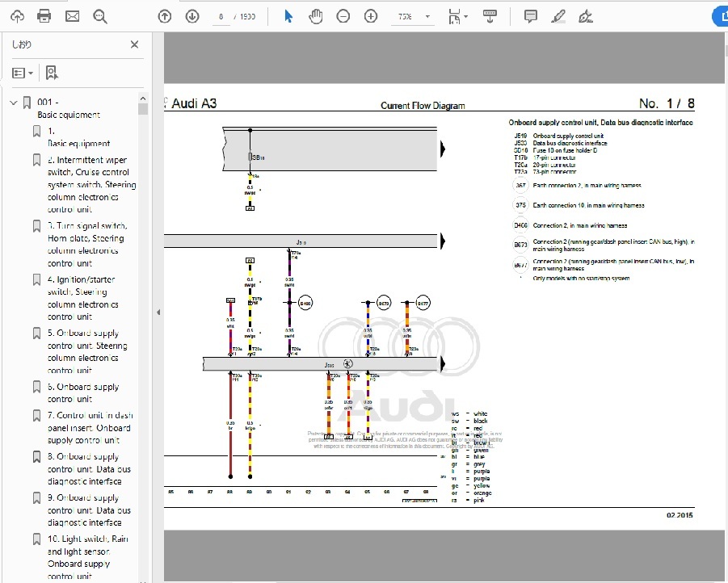Open bookmark options menu dropdown
The height and width of the screenshot is (583, 728).
tap(23, 73)
